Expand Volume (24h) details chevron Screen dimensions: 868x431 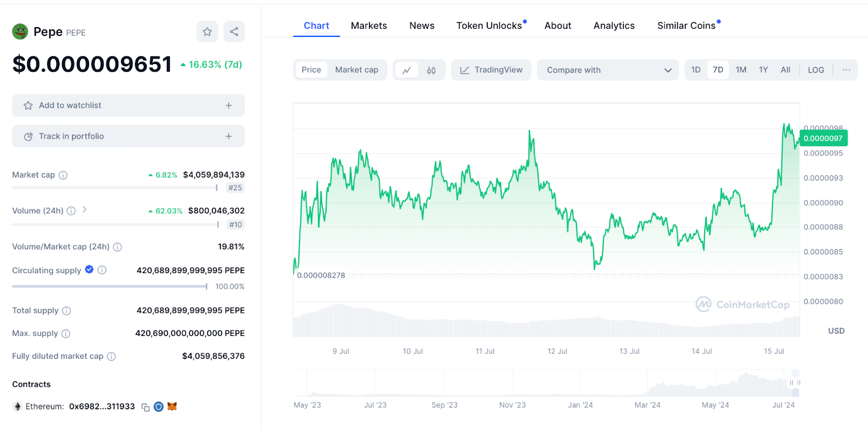tap(85, 210)
